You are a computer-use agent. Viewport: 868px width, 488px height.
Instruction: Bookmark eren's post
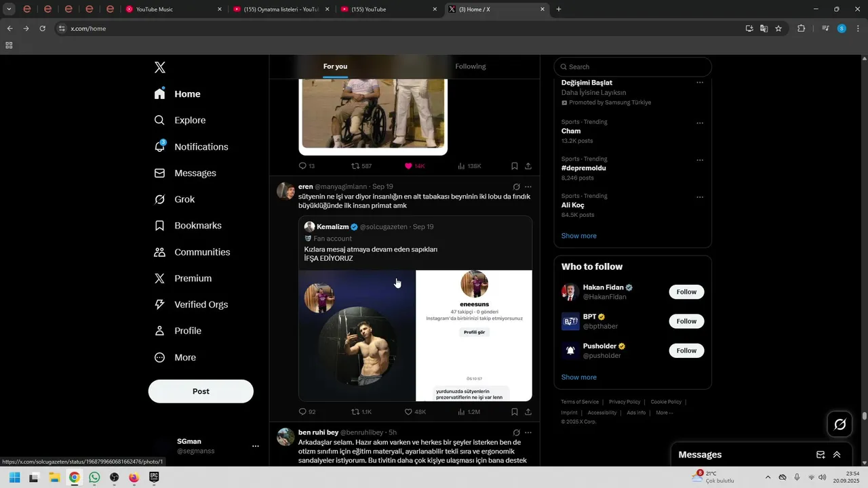[x=515, y=411]
